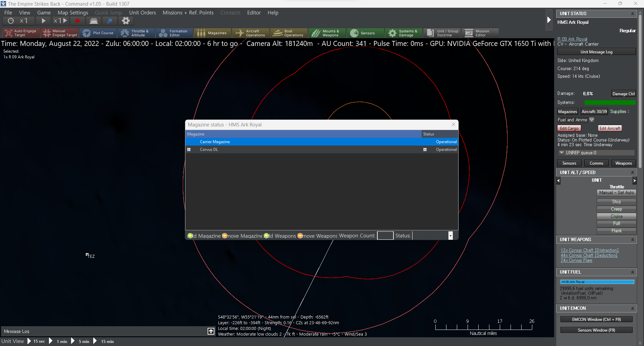Open the Map Settings menu
The width and height of the screenshot is (644, 346).
pos(73,13)
